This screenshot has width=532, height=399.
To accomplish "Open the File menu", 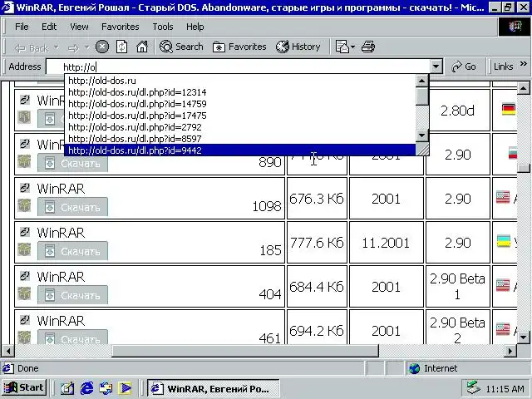I will 22,27.
